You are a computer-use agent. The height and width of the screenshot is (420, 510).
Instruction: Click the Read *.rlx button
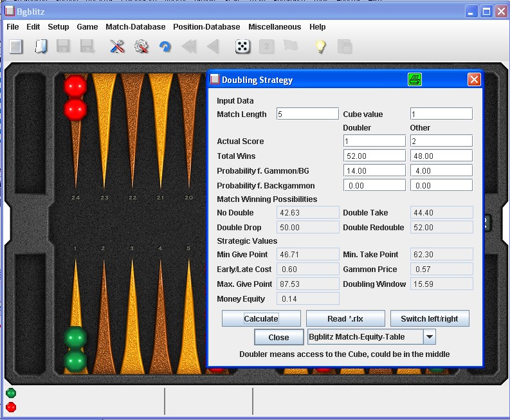click(x=345, y=318)
